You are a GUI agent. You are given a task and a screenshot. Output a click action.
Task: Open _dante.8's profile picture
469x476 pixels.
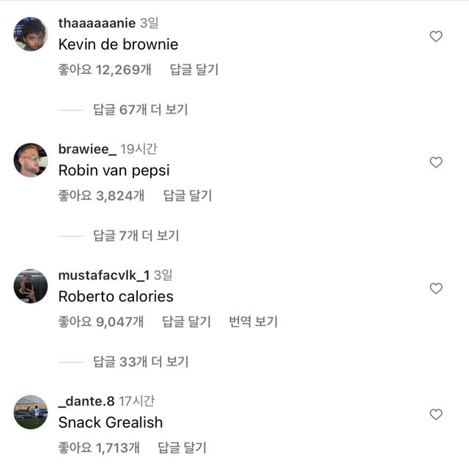point(31,412)
